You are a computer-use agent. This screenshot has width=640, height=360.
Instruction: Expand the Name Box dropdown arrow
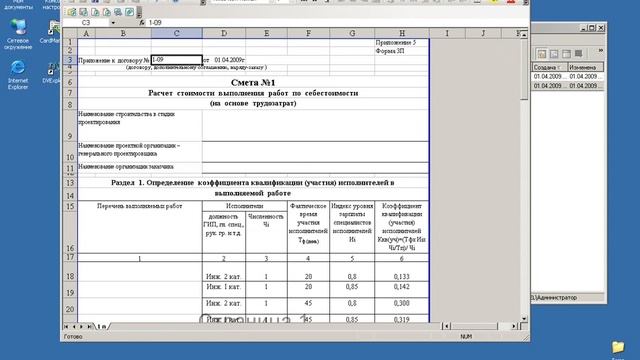pyautogui.click(x=113, y=23)
